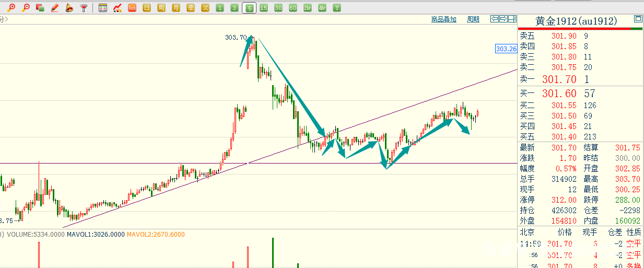Click the 性质 column header
The height and width of the screenshot is (268, 644).
coord(634,232)
